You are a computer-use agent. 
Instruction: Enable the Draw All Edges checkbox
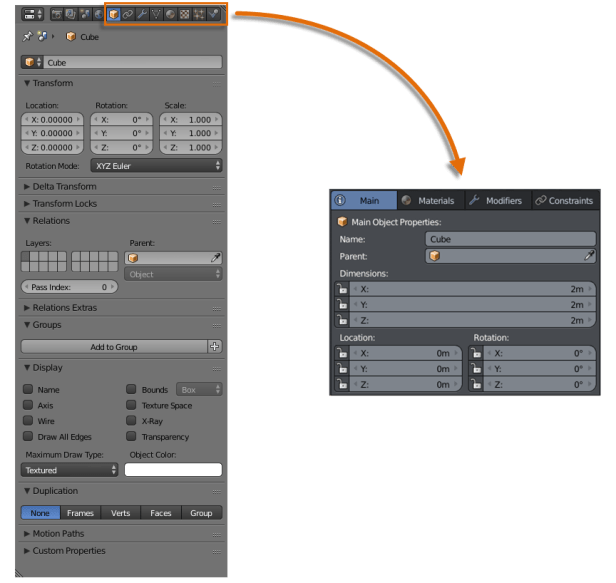pos(28,436)
